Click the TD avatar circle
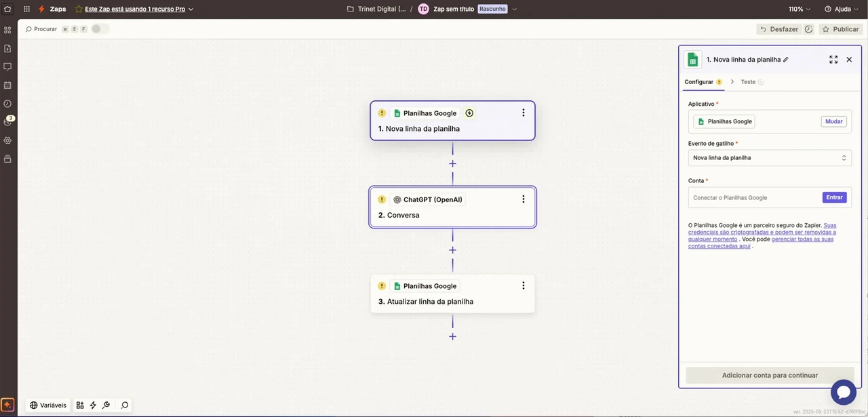This screenshot has height=417, width=868. click(424, 9)
